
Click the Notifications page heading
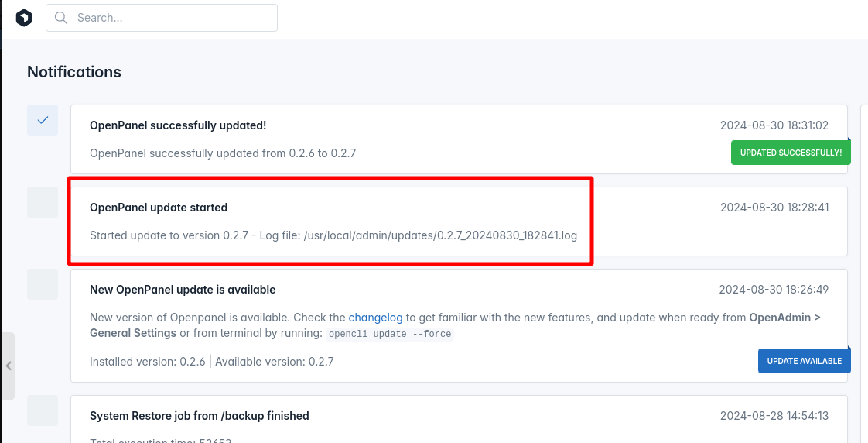tap(74, 72)
